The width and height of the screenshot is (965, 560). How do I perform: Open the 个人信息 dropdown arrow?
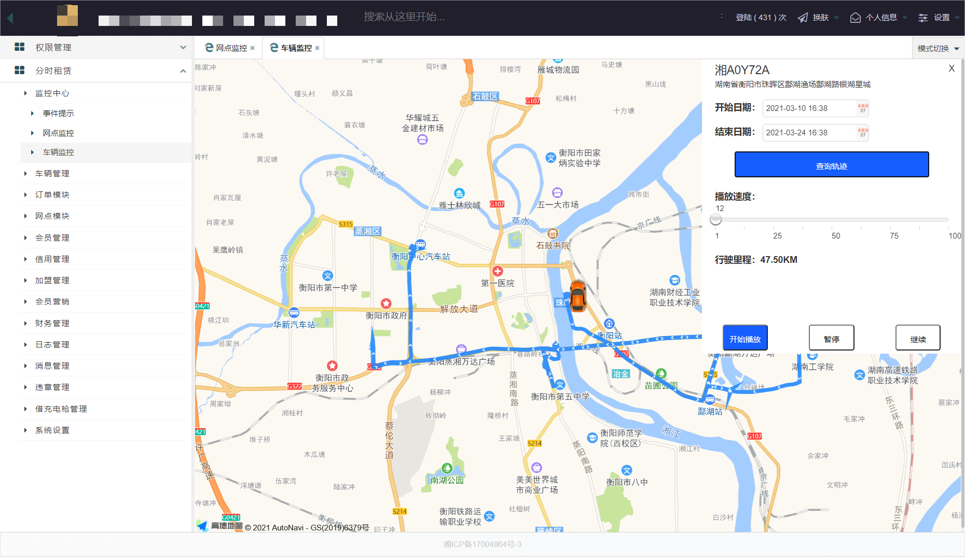pyautogui.click(x=905, y=18)
